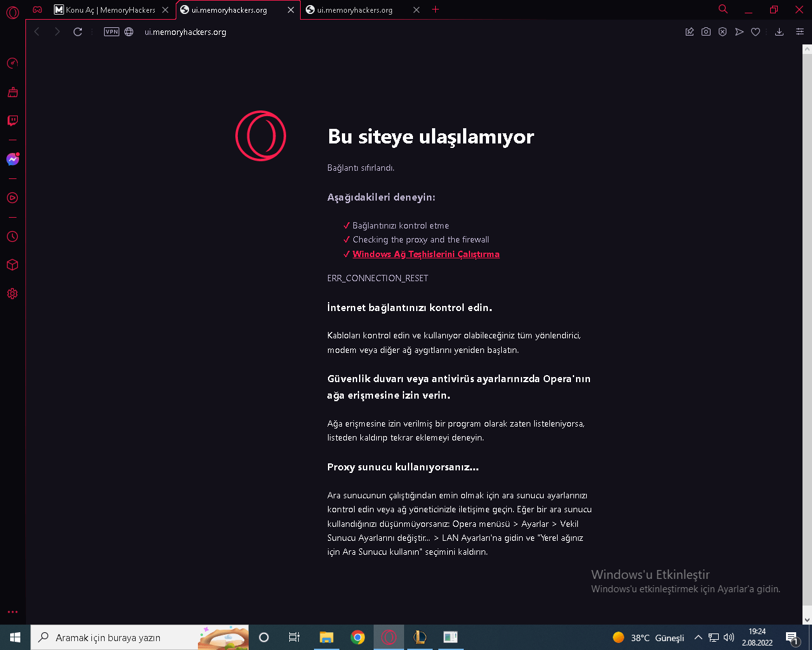Select the ERR_CONNECTION_RESET error text
Image resolution: width=812 pixels, height=650 pixels.
tap(377, 279)
